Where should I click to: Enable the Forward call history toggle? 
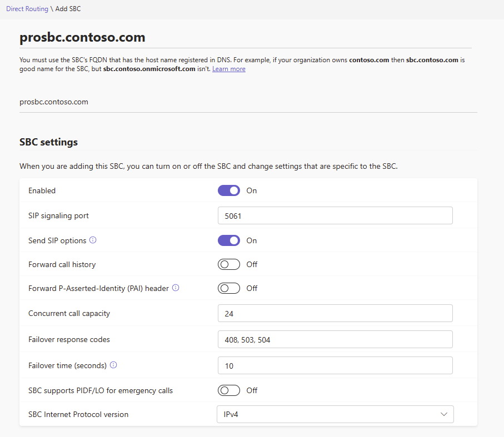pyautogui.click(x=229, y=264)
